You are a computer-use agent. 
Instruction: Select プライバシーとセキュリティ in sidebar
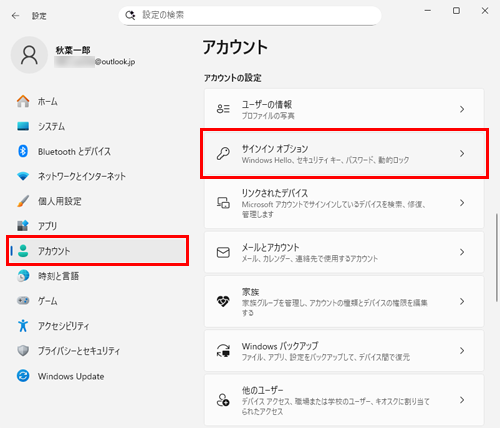click(x=97, y=351)
